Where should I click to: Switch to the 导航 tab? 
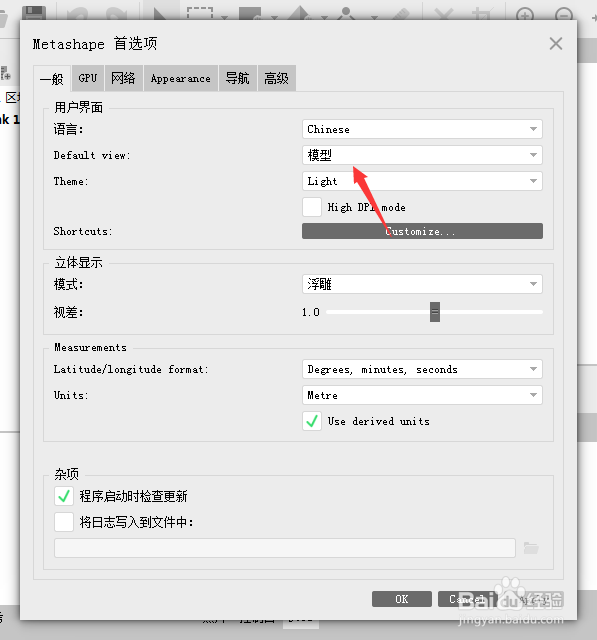tap(237, 78)
